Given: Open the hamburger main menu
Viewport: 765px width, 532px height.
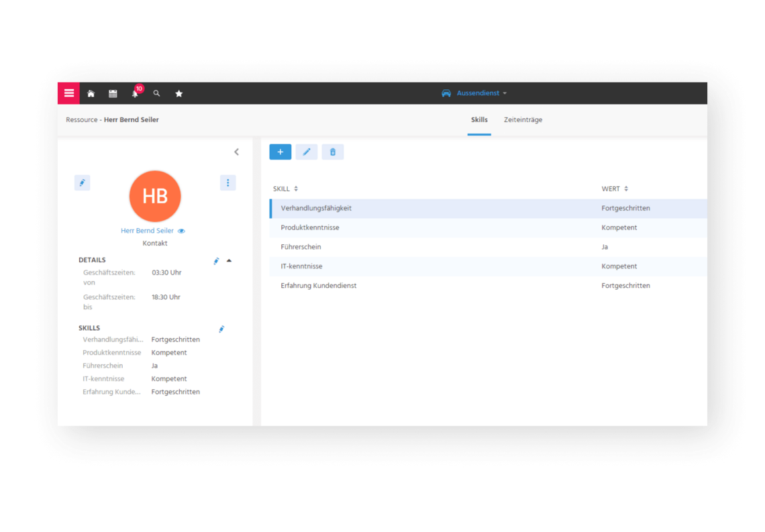Looking at the screenshot, I should [x=68, y=93].
